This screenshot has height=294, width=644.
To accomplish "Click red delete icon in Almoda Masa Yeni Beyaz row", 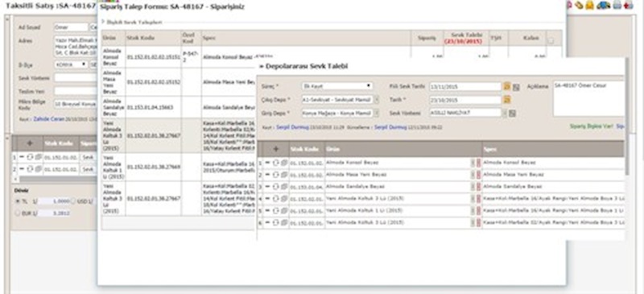I will click(478, 175).
